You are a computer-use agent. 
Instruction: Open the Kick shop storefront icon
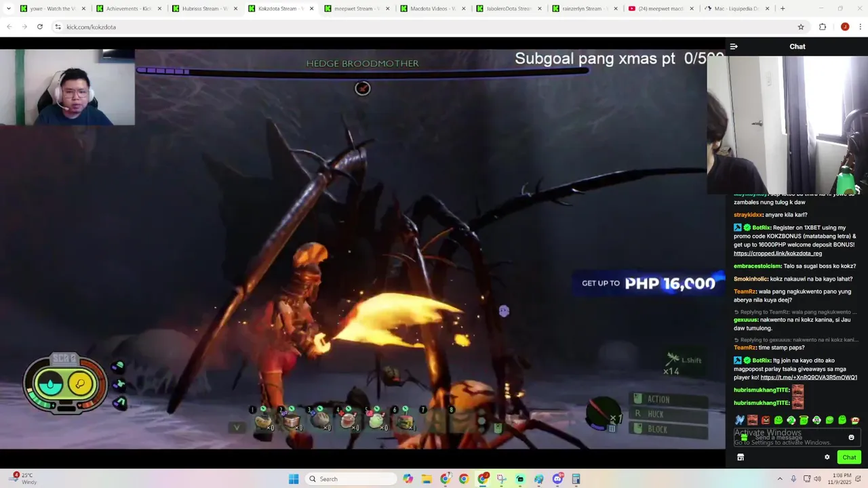pyautogui.click(x=741, y=457)
